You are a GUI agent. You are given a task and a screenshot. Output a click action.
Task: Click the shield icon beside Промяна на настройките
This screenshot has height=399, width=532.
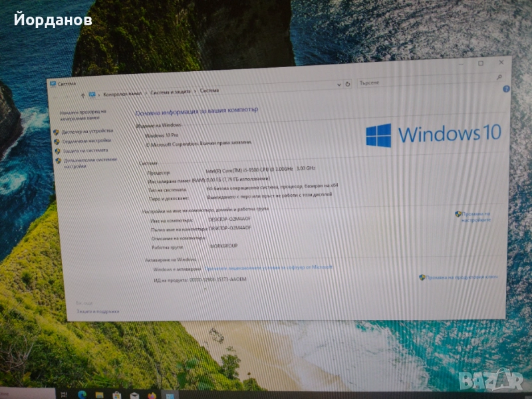tap(458, 214)
